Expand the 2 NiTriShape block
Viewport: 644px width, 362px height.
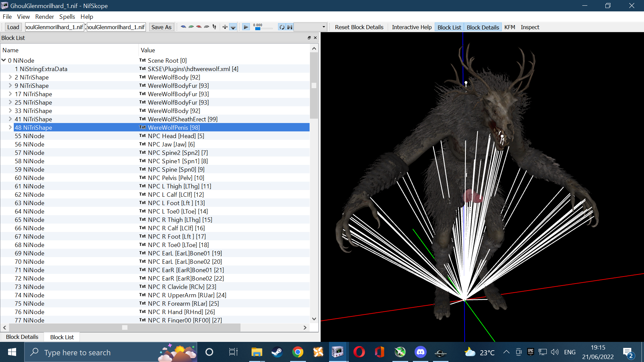[x=10, y=77]
